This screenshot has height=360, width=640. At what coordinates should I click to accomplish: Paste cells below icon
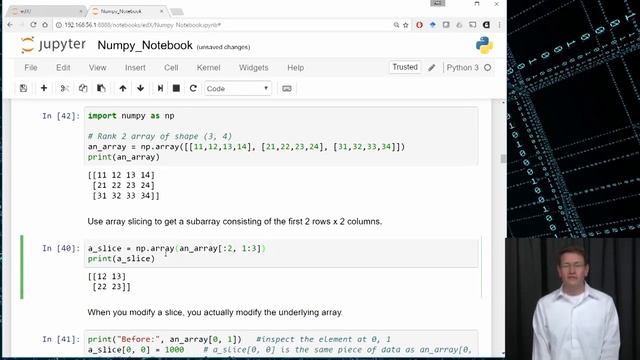tap(101, 88)
